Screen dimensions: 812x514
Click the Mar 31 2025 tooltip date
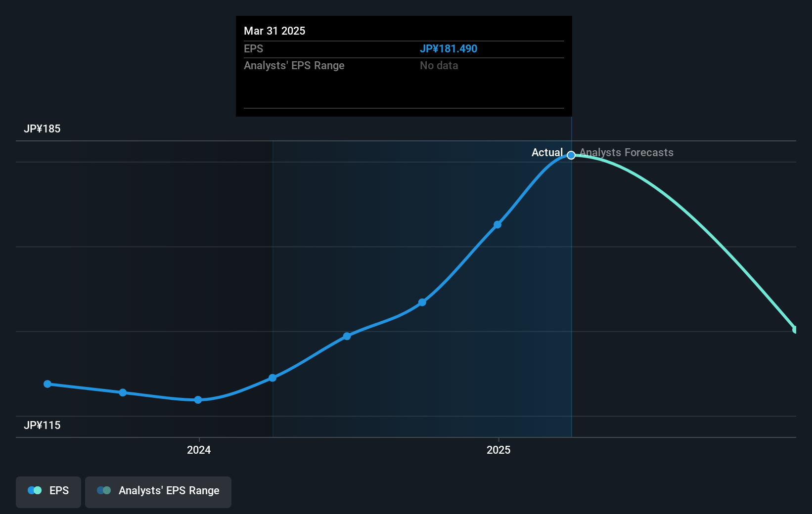coord(274,31)
